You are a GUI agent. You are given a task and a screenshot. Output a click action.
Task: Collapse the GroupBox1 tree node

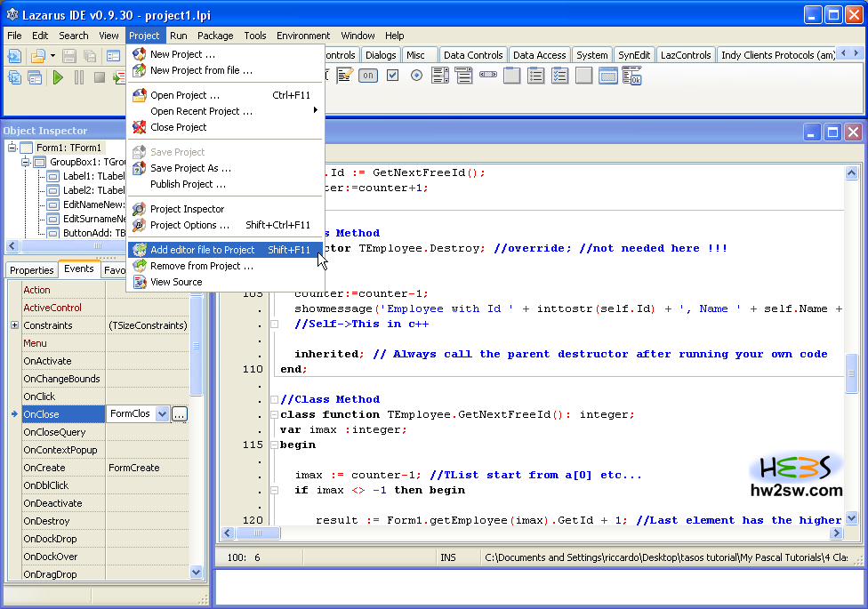[26, 162]
